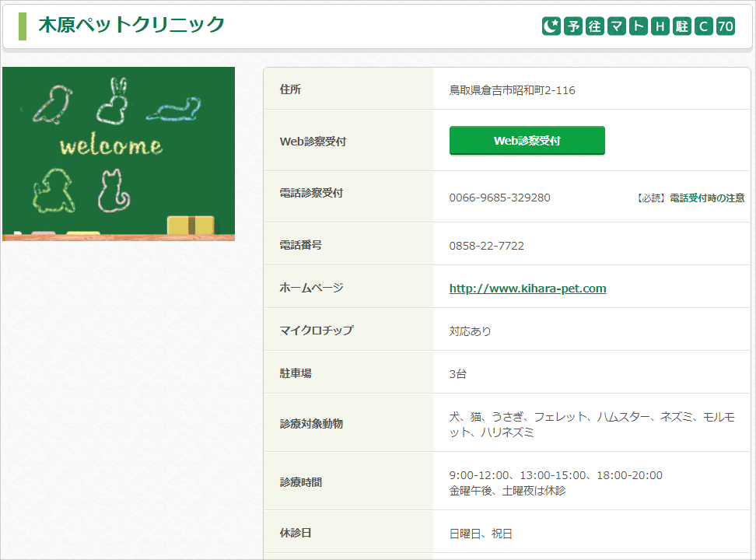This screenshot has width=756, height=560.
Task: Click the C badge icon
Action: [704, 26]
